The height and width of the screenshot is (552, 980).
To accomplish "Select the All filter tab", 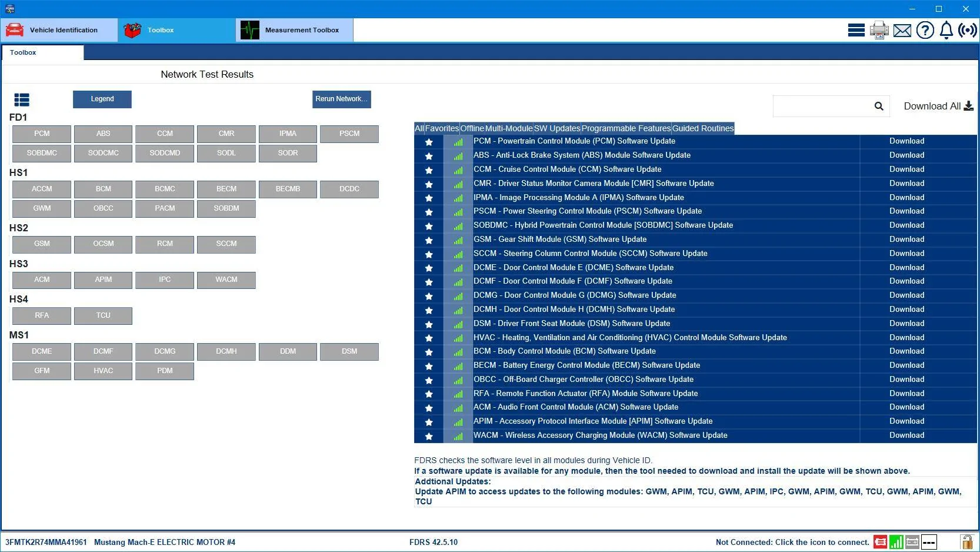I will coord(419,128).
